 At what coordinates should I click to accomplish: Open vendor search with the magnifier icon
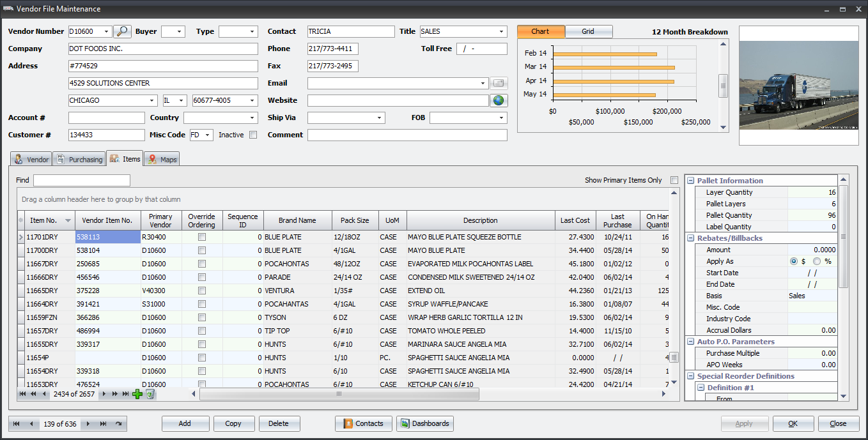(x=122, y=31)
